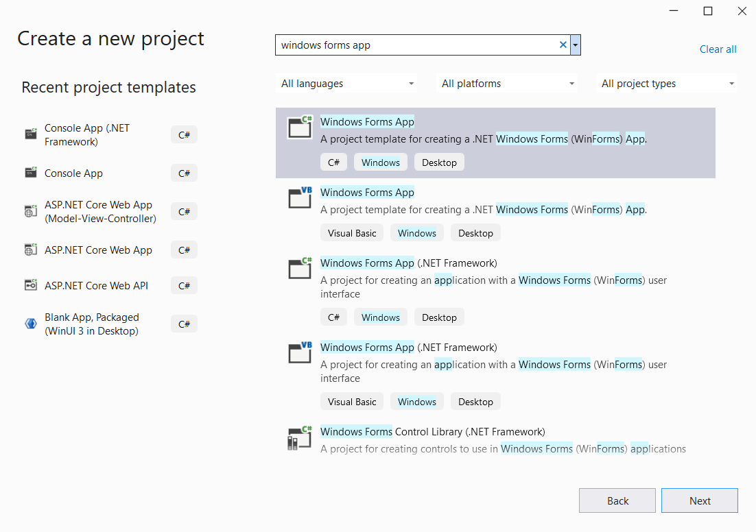The height and width of the screenshot is (532, 756).
Task: Click the VB Windows Forms App (.NET Framework) icon
Action: tap(300, 352)
